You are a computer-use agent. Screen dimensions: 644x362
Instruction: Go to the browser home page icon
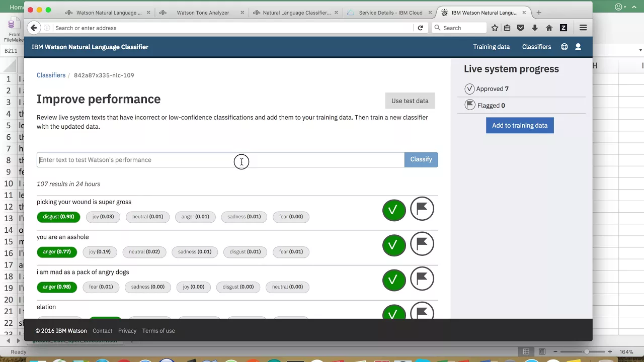point(549,28)
